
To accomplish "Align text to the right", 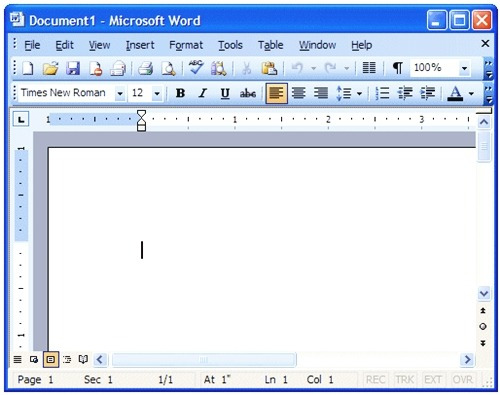I will click(x=321, y=93).
